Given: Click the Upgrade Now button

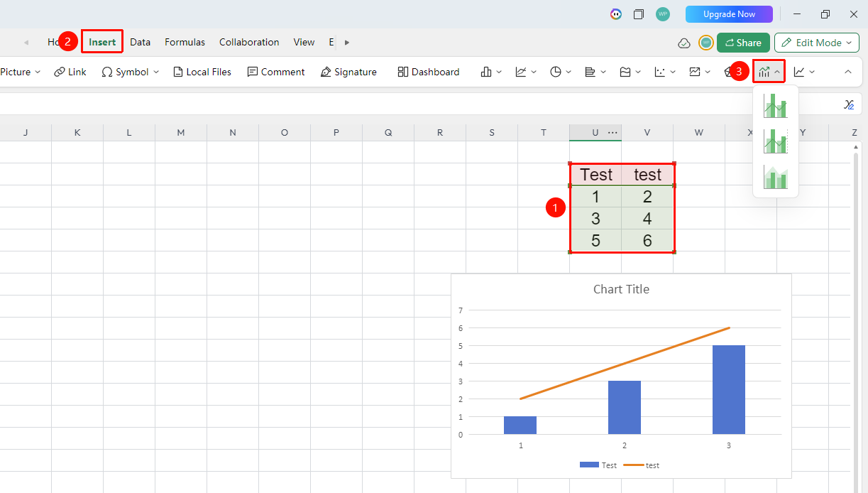Looking at the screenshot, I should [x=729, y=14].
